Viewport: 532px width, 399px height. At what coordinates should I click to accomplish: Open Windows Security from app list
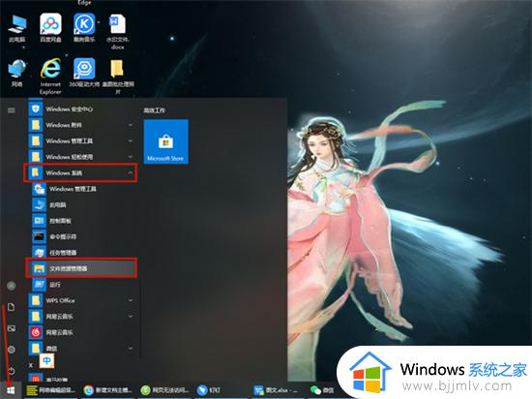click(x=81, y=109)
